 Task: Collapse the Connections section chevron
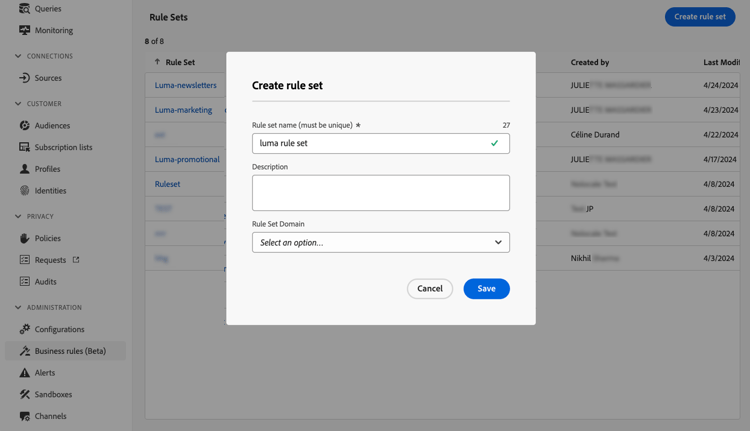18,56
